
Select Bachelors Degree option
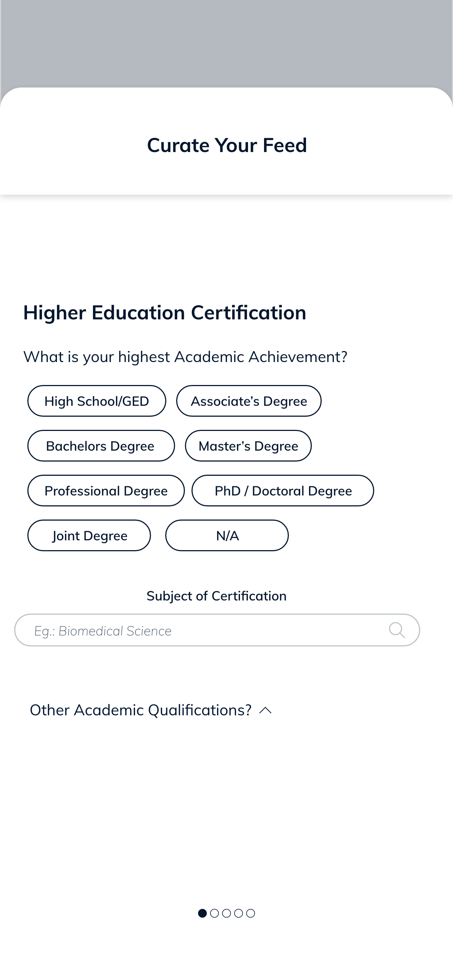point(101,446)
